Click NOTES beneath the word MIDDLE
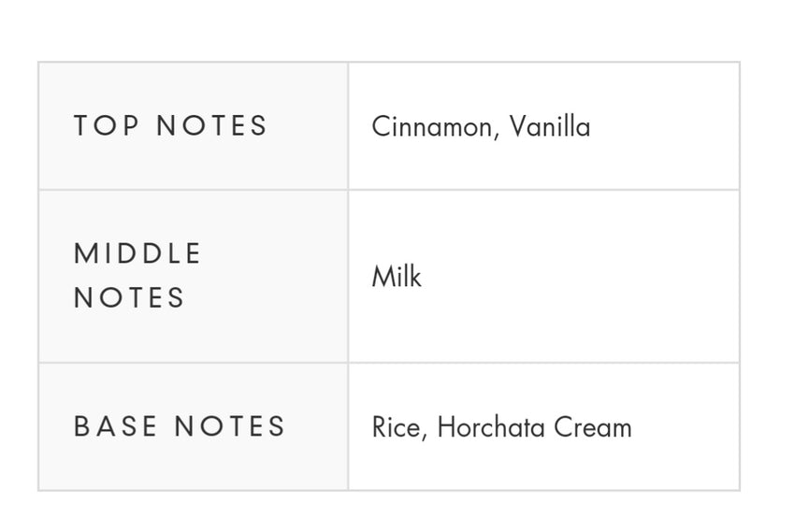 point(129,297)
